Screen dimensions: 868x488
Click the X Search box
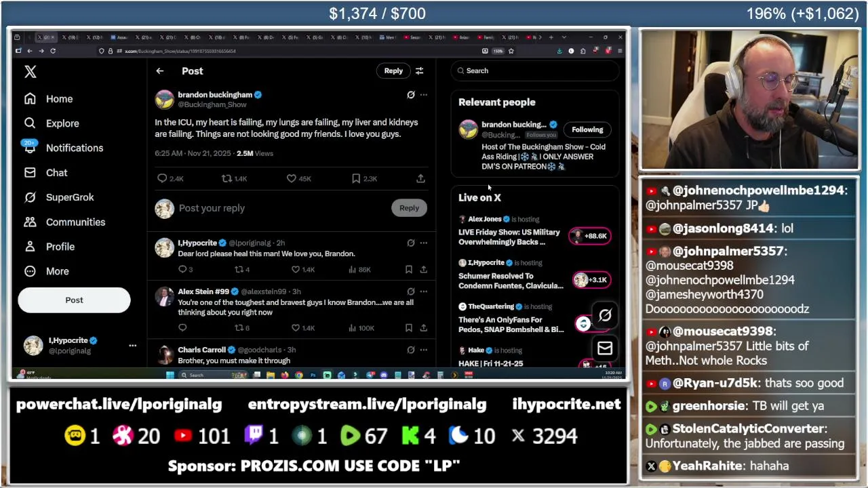pos(536,70)
